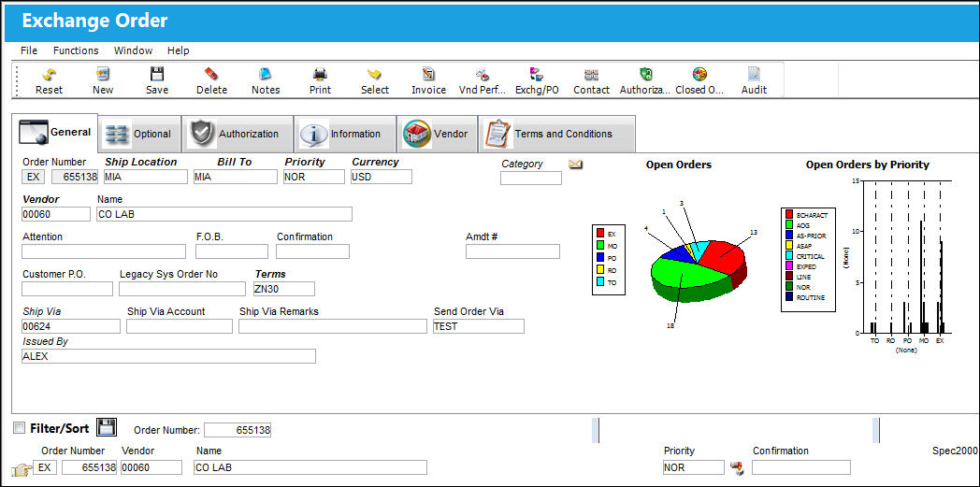Image resolution: width=980 pixels, height=487 pixels.
Task: Click the blue PO legend swatch
Action: click(x=600, y=257)
